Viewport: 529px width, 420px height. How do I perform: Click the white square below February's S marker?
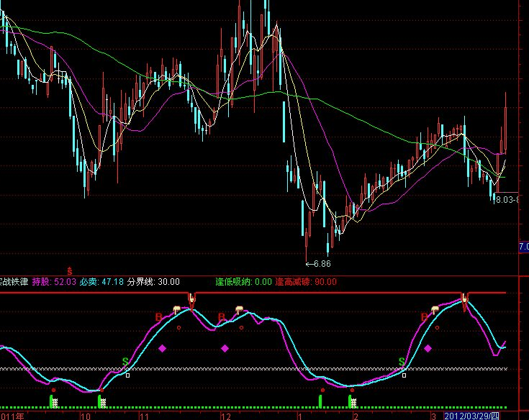(x=404, y=375)
